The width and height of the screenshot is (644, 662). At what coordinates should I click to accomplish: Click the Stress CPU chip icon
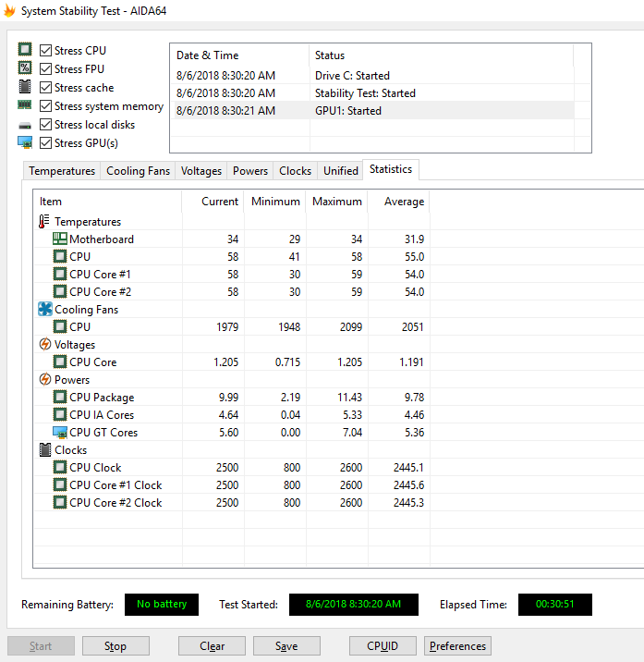tap(25, 49)
